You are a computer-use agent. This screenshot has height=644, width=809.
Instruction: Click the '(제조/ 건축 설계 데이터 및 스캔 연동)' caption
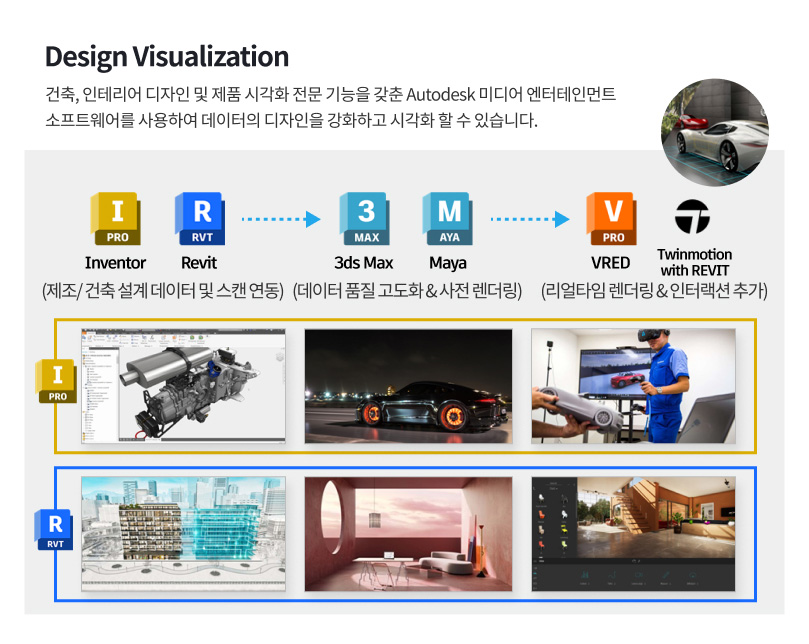click(x=163, y=291)
